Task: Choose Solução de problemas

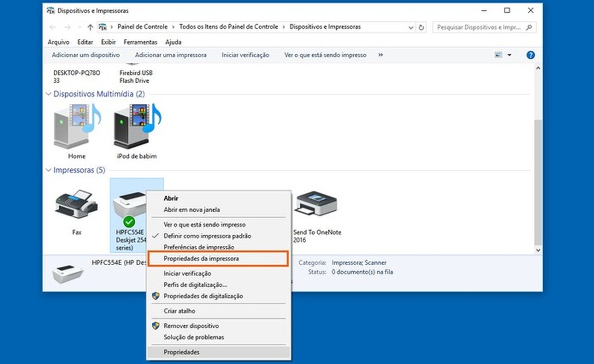Action: 219,337
